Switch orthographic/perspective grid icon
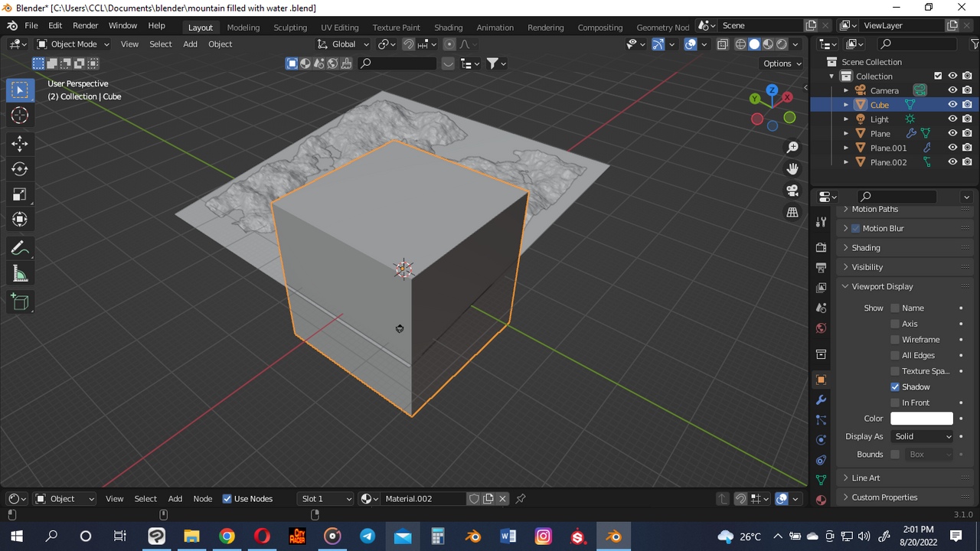The height and width of the screenshot is (551, 980). pos(792,212)
